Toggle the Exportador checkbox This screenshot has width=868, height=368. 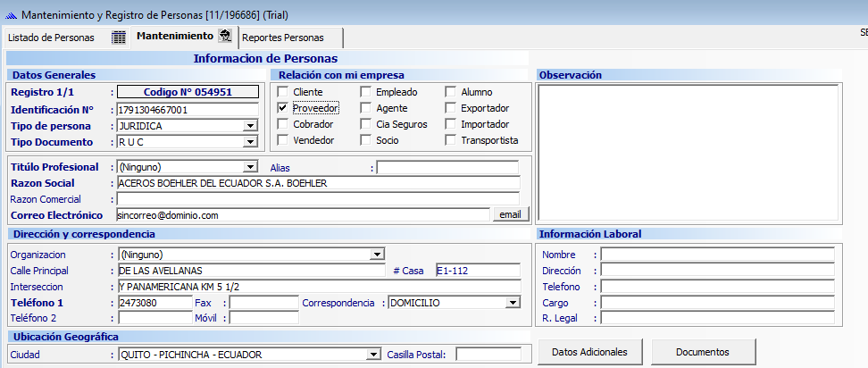(451, 108)
